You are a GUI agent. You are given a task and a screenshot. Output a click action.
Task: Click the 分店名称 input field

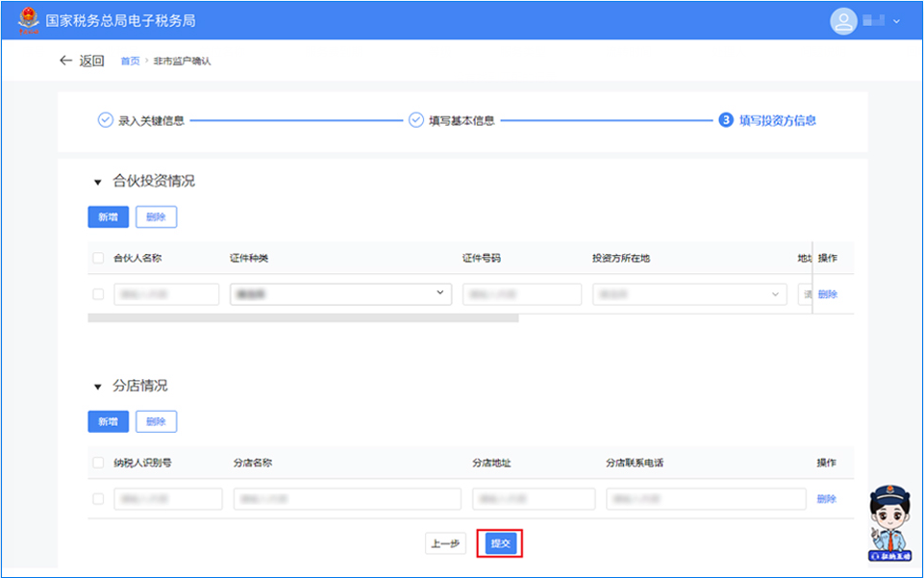pyautogui.click(x=347, y=499)
